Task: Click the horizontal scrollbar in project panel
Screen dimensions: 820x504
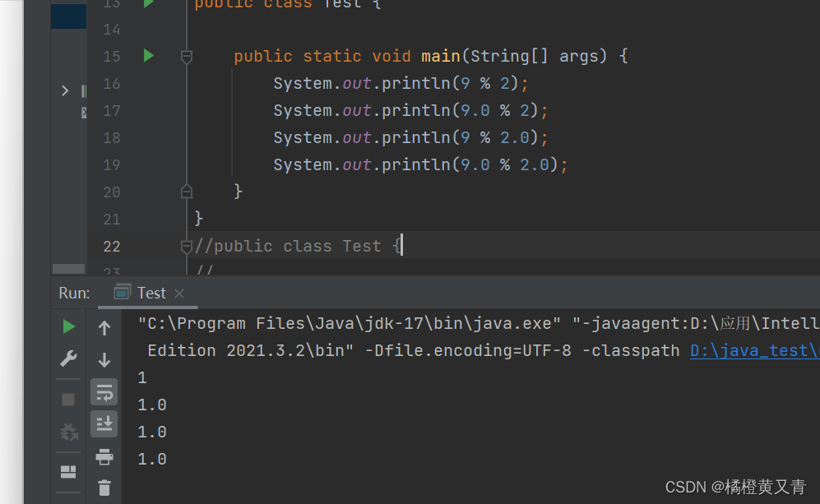Action: click(x=68, y=269)
